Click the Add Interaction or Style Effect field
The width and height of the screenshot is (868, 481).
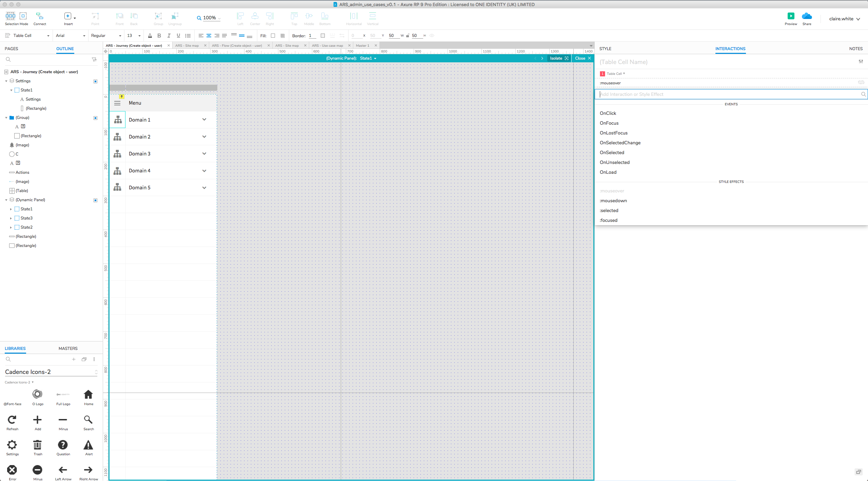712,94
